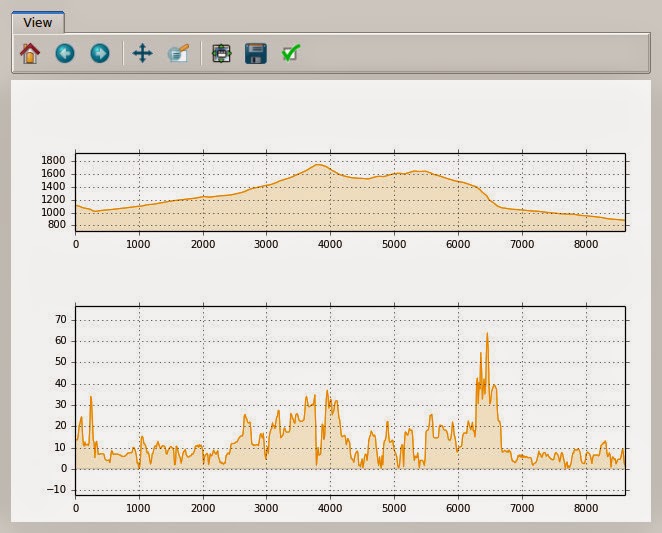Go forward to next view arrow
The width and height of the screenshot is (662, 533).
pos(100,54)
